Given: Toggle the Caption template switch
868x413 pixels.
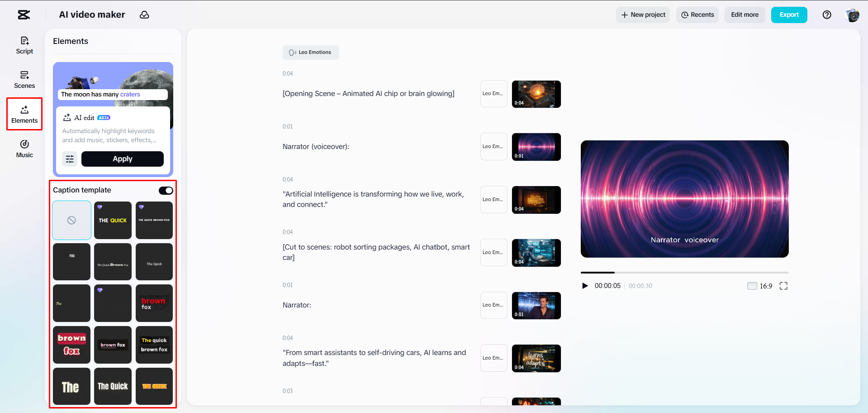Looking at the screenshot, I should pyautogui.click(x=166, y=191).
